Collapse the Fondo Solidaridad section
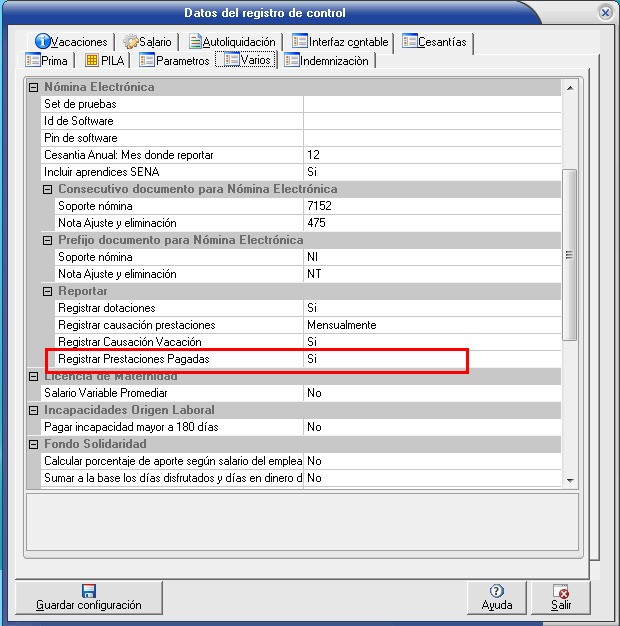This screenshot has height=626, width=620. tap(33, 444)
